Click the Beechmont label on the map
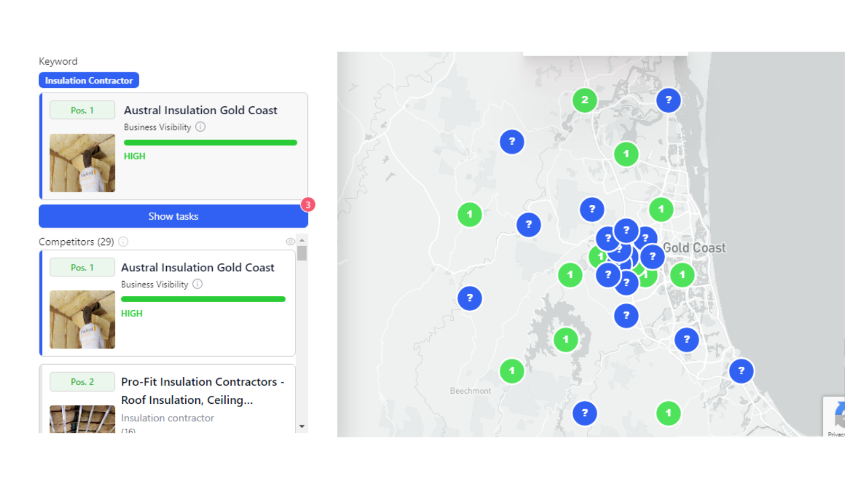 point(470,391)
